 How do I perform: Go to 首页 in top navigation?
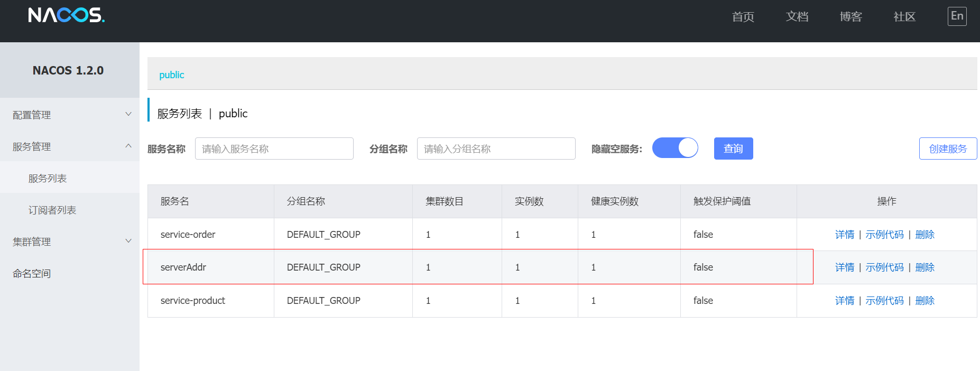tap(743, 16)
